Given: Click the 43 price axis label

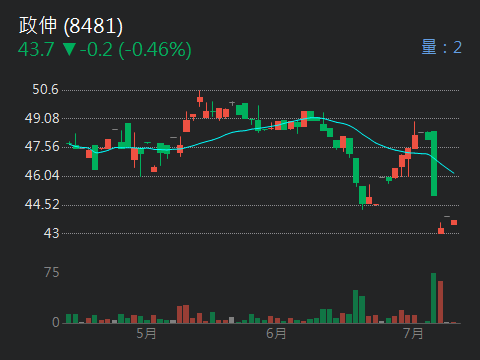Looking at the screenshot, I should [x=51, y=233].
